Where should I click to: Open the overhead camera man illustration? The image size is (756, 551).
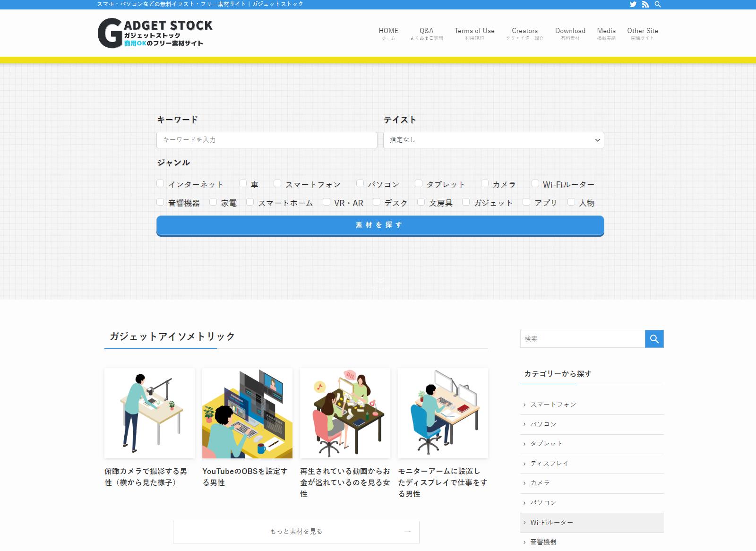coord(149,413)
